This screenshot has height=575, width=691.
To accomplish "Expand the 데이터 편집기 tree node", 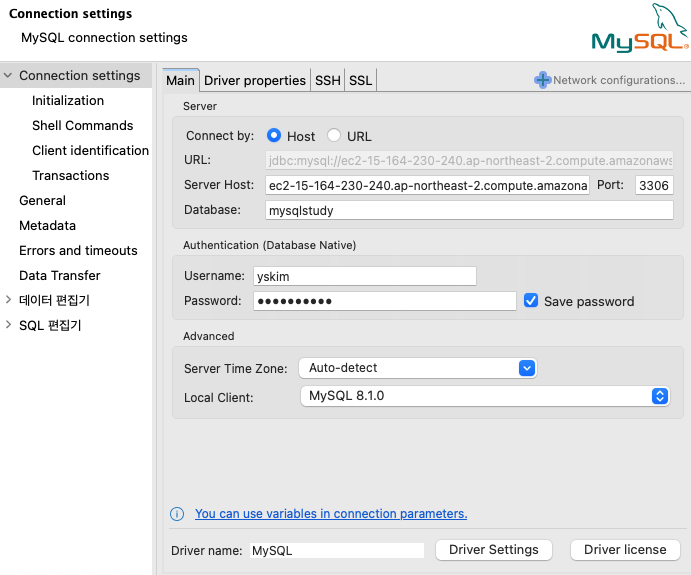I will click(8, 300).
